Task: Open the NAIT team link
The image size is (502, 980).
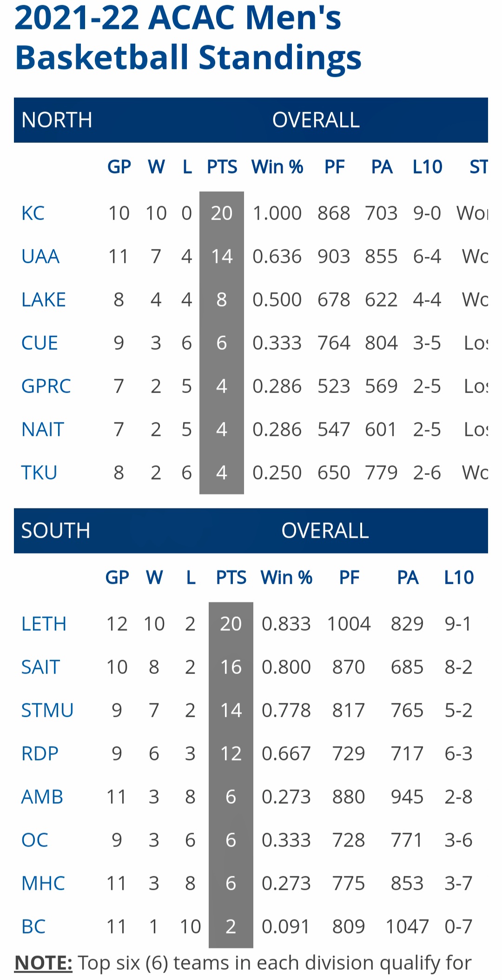Action: click(42, 430)
